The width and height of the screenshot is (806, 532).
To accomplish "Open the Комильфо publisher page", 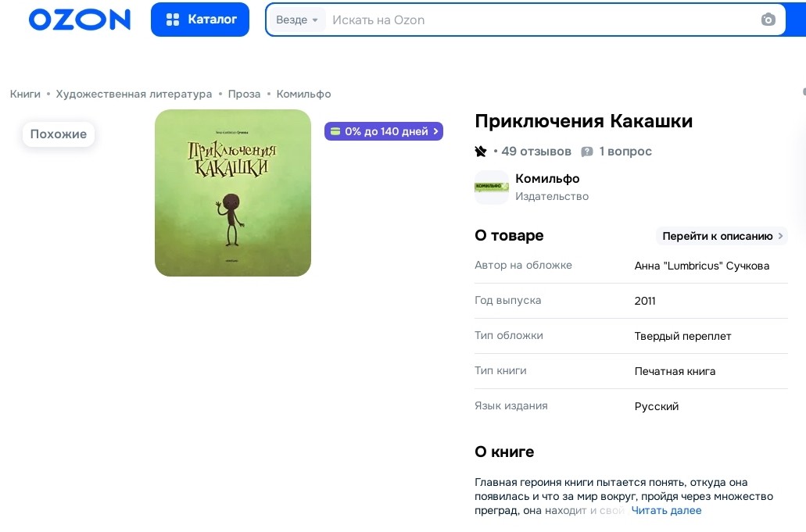I will 547,179.
